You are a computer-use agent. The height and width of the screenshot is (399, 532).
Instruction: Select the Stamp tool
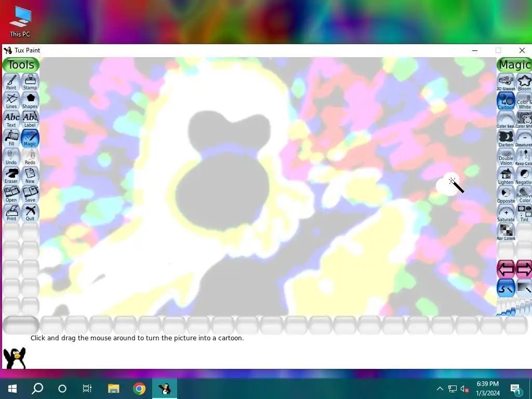click(30, 82)
